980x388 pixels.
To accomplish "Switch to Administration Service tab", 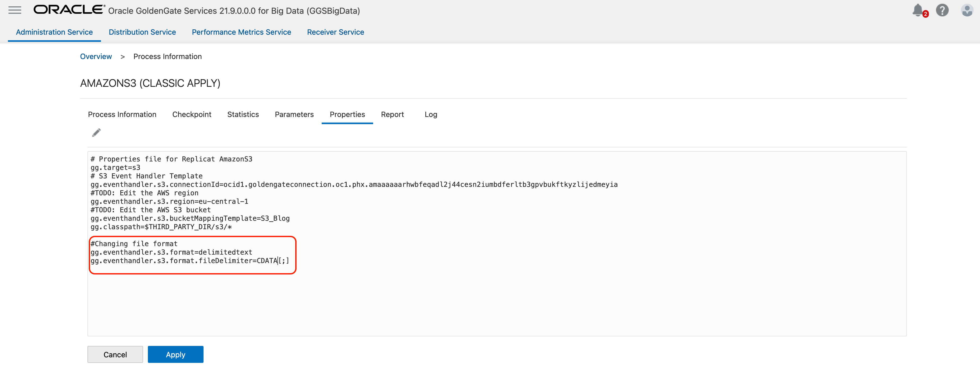I will coord(54,32).
